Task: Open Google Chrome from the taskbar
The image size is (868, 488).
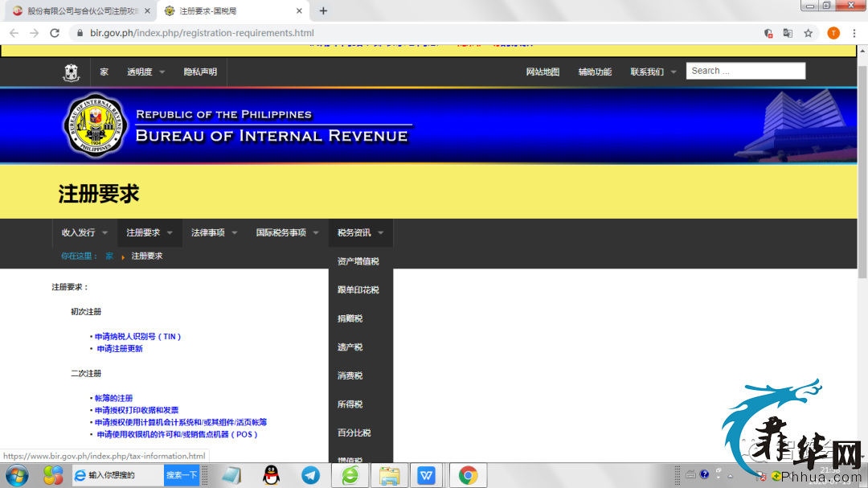Action: [468, 475]
